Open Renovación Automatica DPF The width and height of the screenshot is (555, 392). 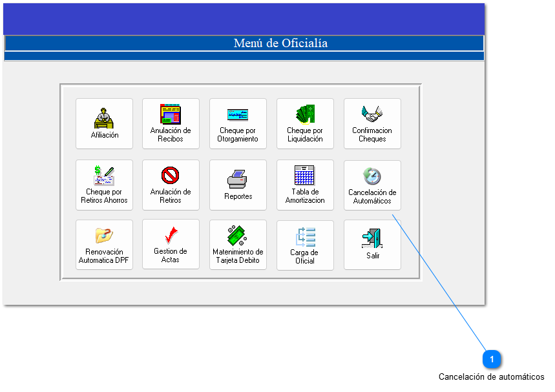(x=104, y=245)
